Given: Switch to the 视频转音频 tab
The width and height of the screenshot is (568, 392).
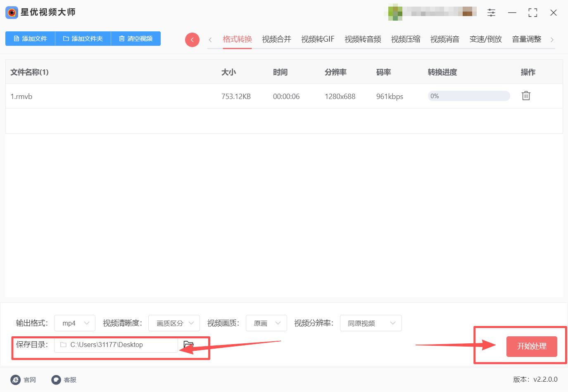Looking at the screenshot, I should (363, 39).
